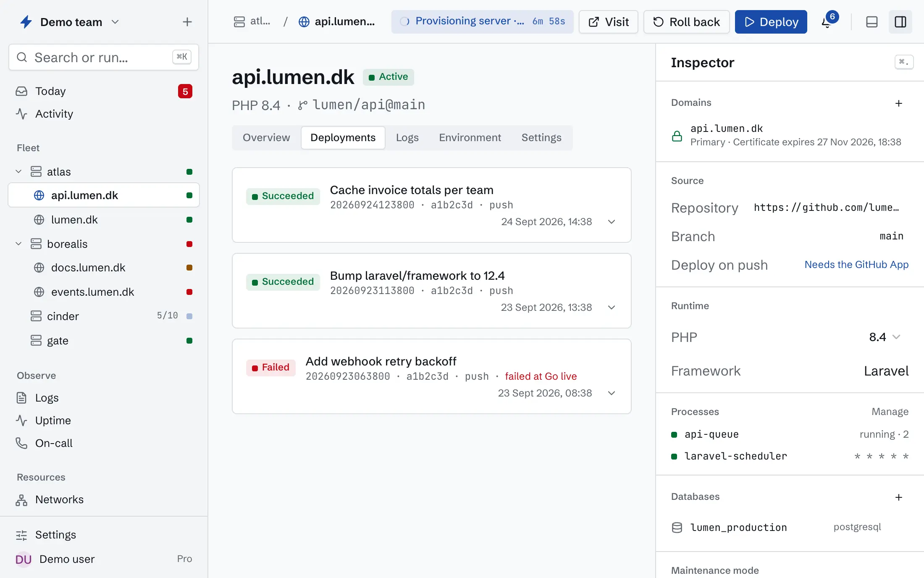Image resolution: width=924 pixels, height=578 pixels.
Task: Toggle the Inspector side panel icon
Action: pos(900,22)
